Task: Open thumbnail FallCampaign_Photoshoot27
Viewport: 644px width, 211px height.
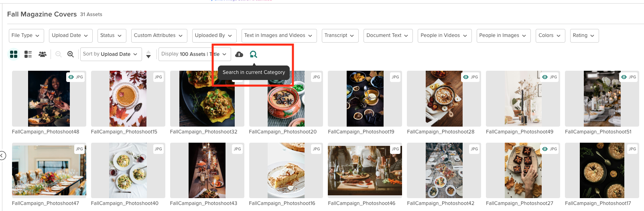Action: (x=523, y=170)
